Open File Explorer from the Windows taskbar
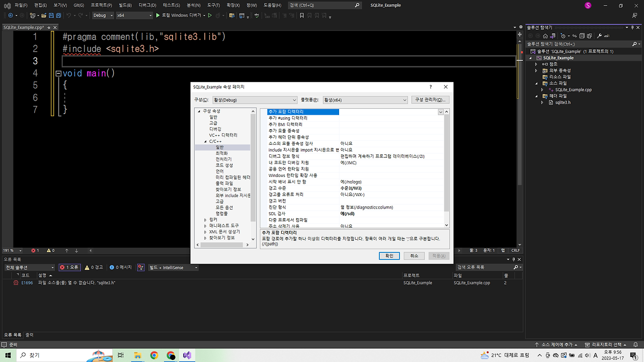The width and height of the screenshot is (644, 362). pos(137,355)
